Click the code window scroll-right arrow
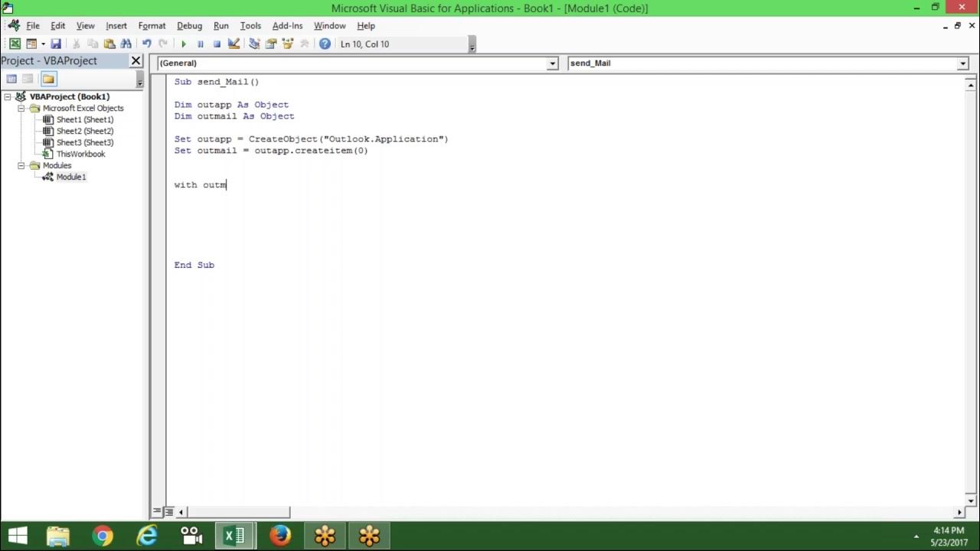Image resolution: width=980 pixels, height=551 pixels. coord(960,512)
